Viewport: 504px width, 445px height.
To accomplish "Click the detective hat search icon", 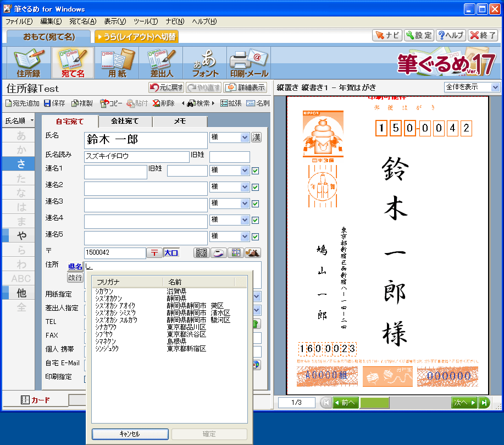I will pyautogui.click(x=253, y=253).
